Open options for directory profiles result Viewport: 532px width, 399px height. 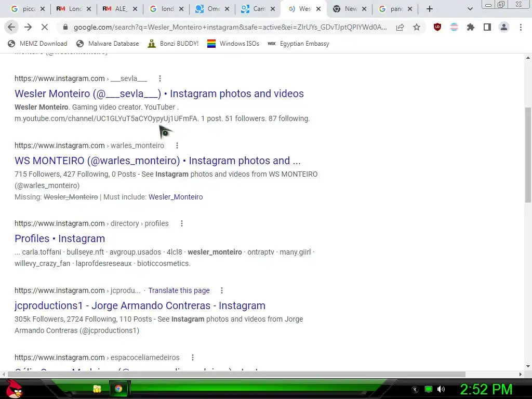click(x=181, y=223)
